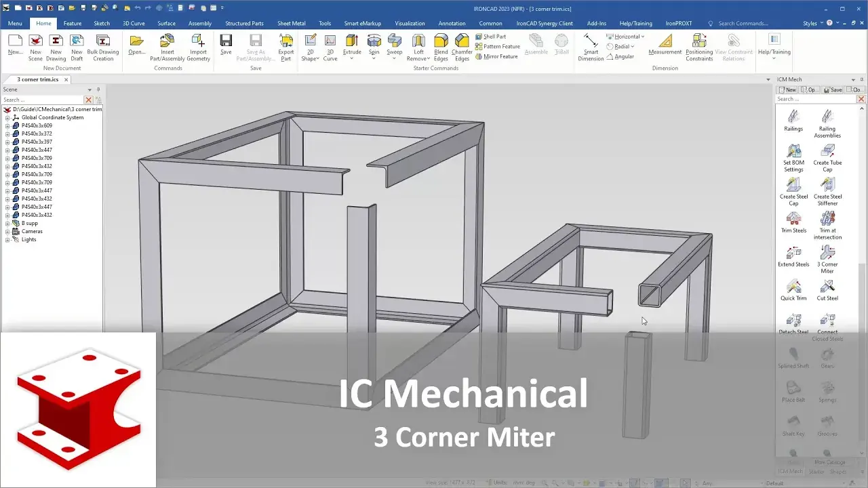Open the Horizontal dimension dropdown
Screen dimensions: 868x488
(x=643, y=37)
